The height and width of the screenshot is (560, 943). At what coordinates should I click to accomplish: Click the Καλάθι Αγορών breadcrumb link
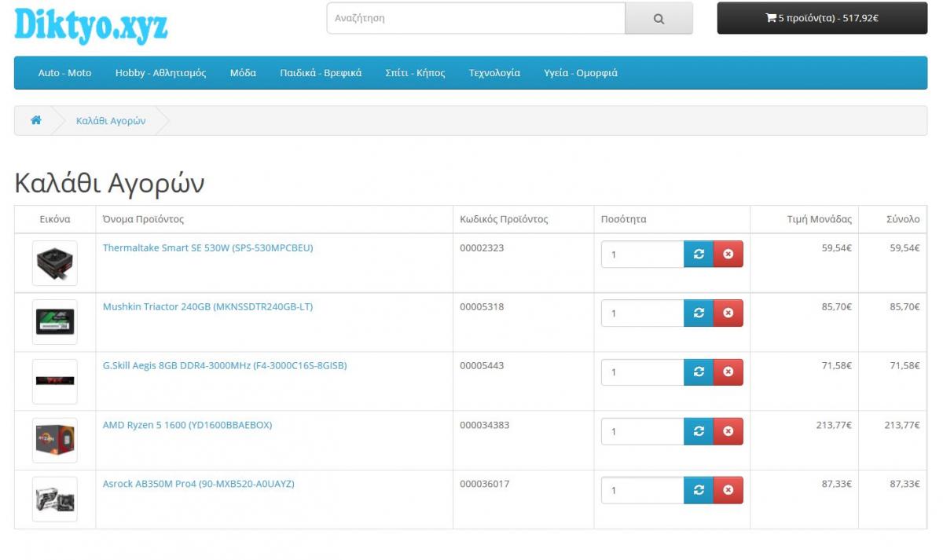click(x=111, y=121)
